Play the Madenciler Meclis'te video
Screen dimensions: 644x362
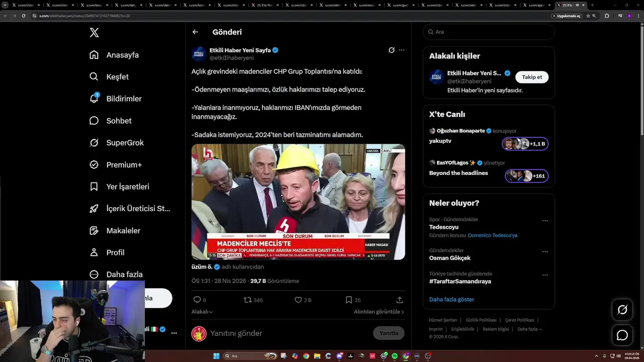[298, 202]
